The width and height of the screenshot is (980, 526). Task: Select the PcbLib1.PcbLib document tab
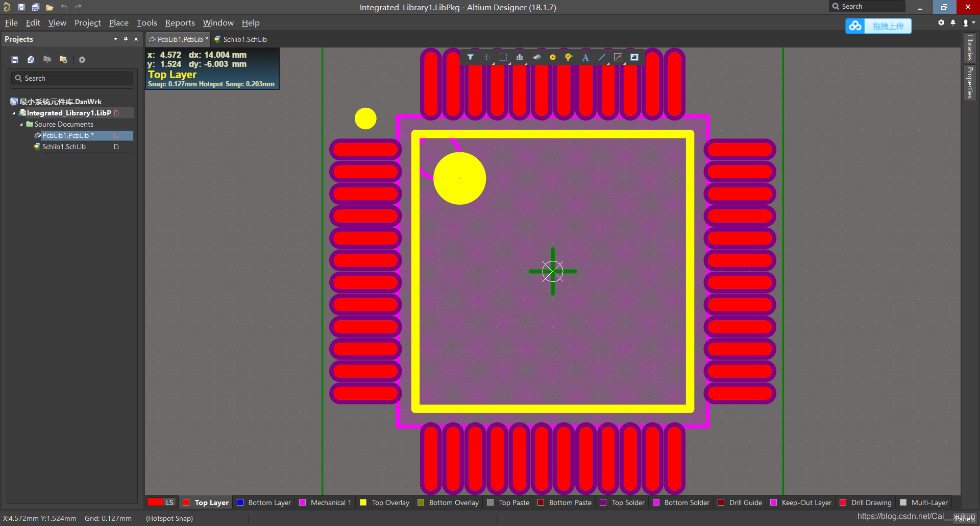178,39
